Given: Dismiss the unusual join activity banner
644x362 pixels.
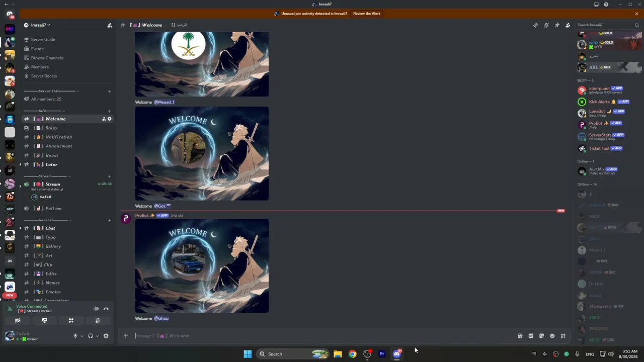Looking at the screenshot, I should (636, 14).
